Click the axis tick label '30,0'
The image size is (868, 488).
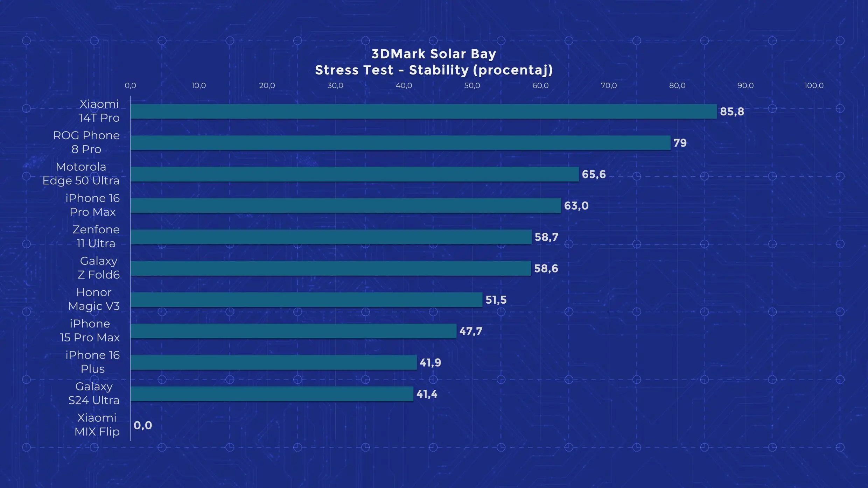tap(335, 86)
